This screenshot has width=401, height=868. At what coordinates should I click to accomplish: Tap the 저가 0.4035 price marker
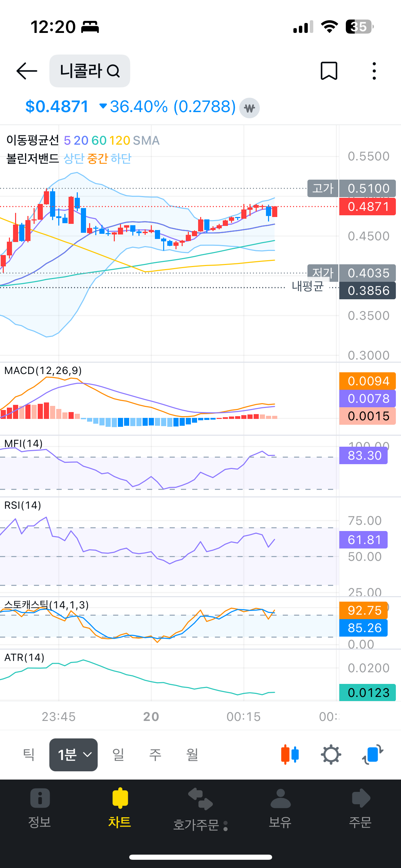(x=352, y=273)
